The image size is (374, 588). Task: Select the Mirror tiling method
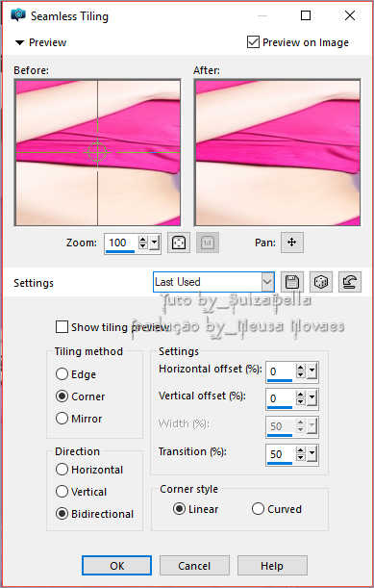pyautogui.click(x=62, y=418)
